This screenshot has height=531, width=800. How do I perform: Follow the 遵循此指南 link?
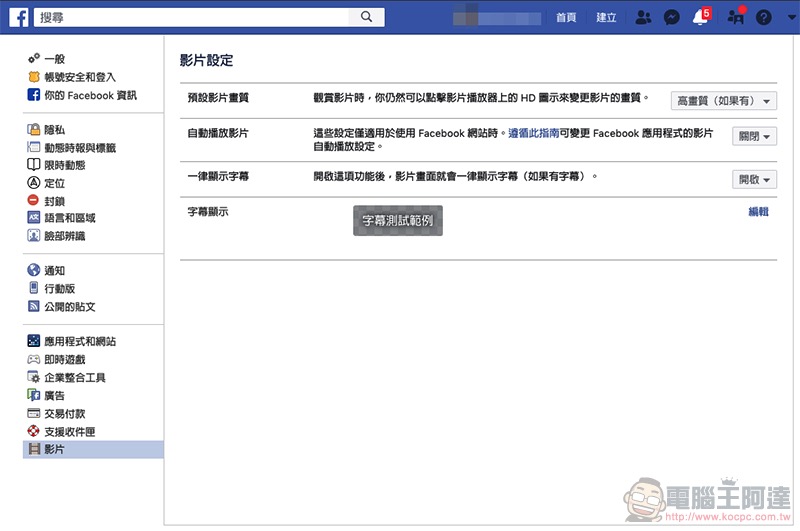534,133
